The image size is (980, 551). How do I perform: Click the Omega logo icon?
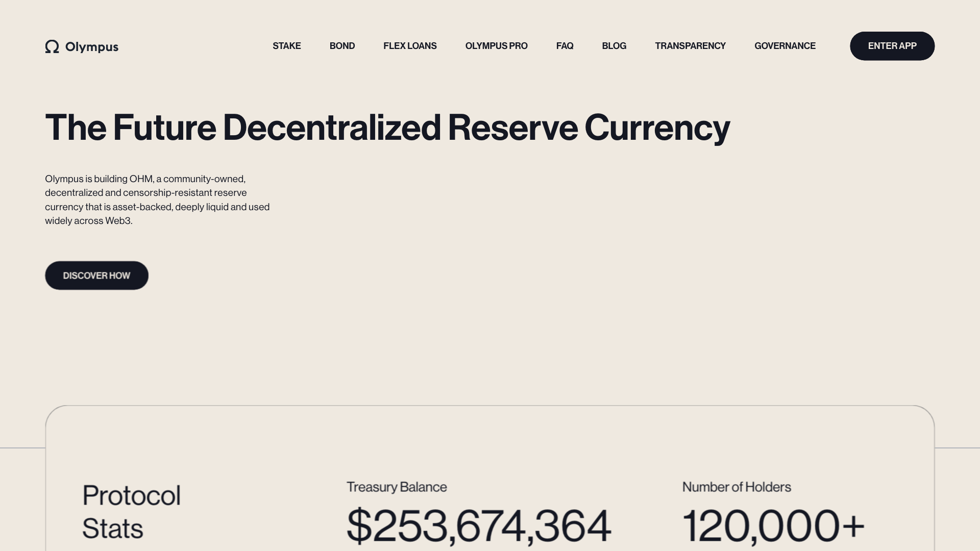(x=52, y=46)
